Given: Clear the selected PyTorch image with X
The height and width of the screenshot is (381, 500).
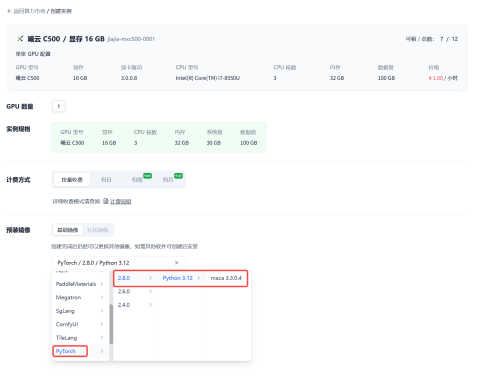Looking at the screenshot, I should tap(177, 263).
